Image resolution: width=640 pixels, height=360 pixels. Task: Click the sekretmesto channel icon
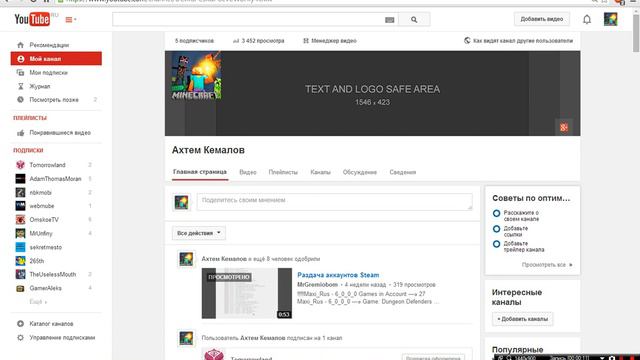[20, 247]
